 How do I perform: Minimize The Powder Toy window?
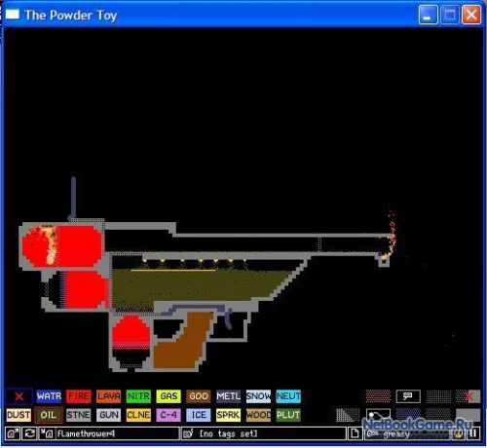pyautogui.click(x=428, y=15)
